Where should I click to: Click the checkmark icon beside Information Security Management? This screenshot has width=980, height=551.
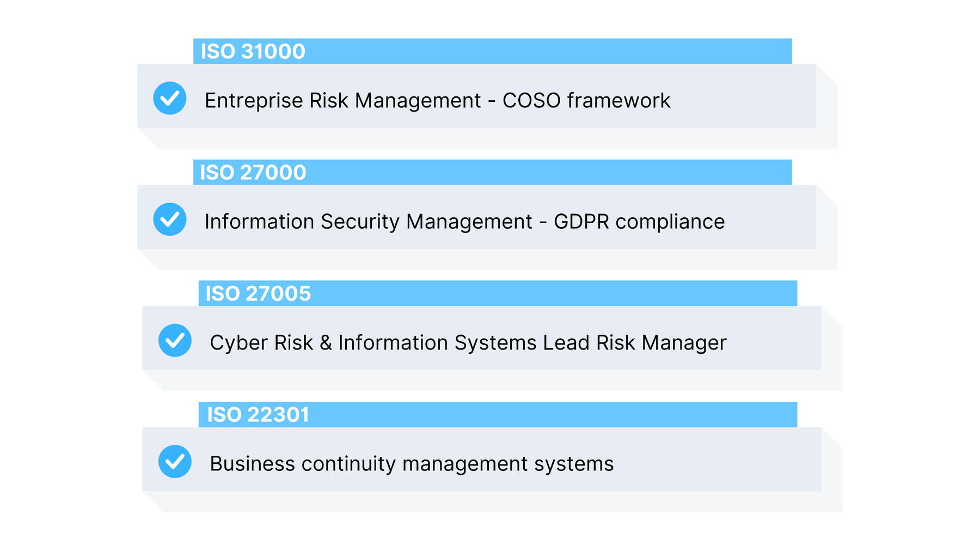(x=170, y=219)
